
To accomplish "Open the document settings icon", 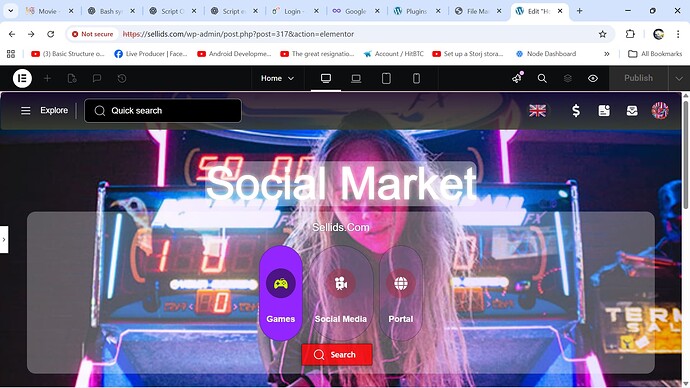I will [72, 78].
